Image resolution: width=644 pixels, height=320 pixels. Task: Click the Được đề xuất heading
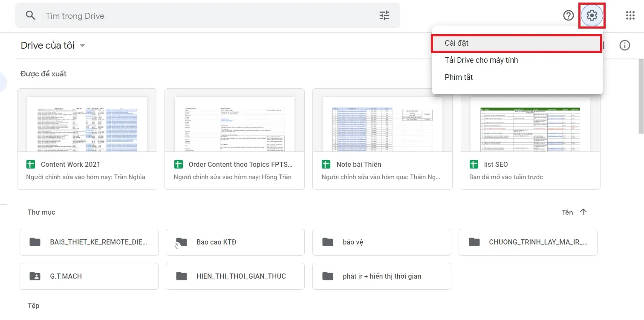(x=43, y=74)
